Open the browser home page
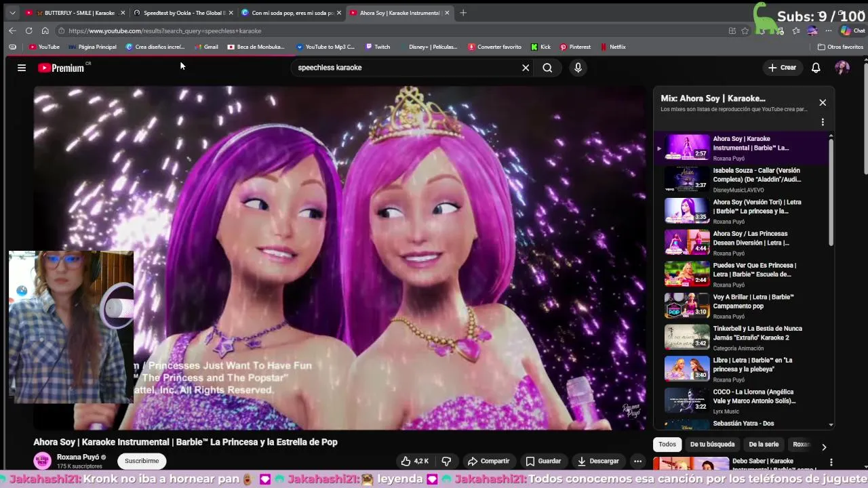This screenshot has width=868, height=488. (45, 30)
